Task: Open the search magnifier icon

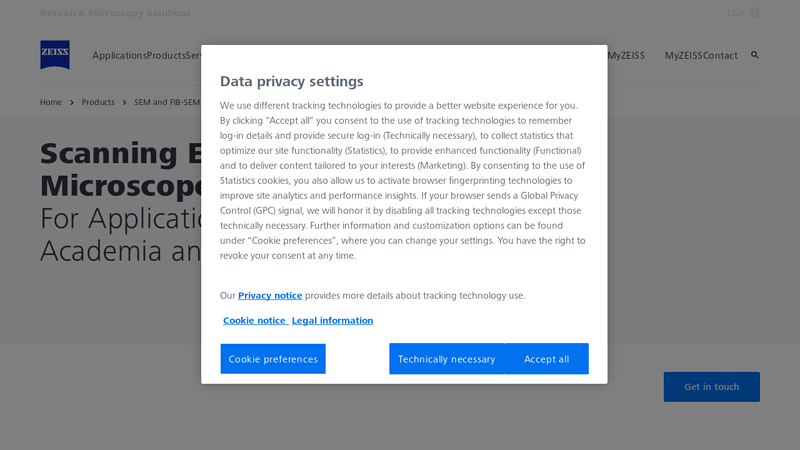Action: (x=755, y=55)
